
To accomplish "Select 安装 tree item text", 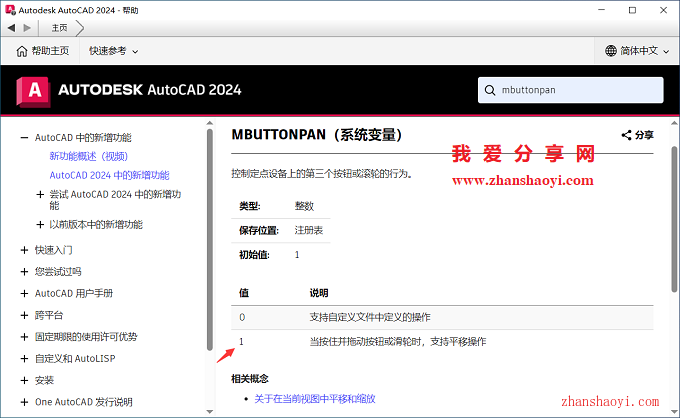I will click(44, 380).
